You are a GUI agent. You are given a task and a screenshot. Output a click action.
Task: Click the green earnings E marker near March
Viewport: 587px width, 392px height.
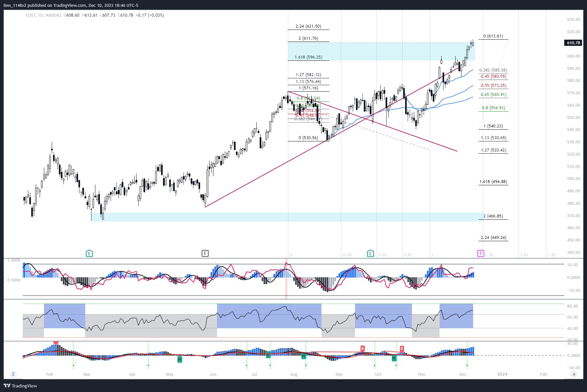coord(89,253)
